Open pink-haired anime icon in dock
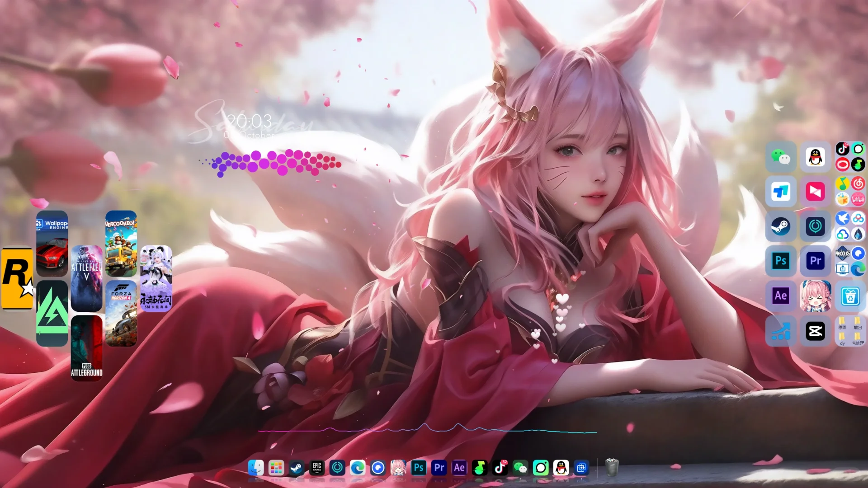 coord(398,468)
